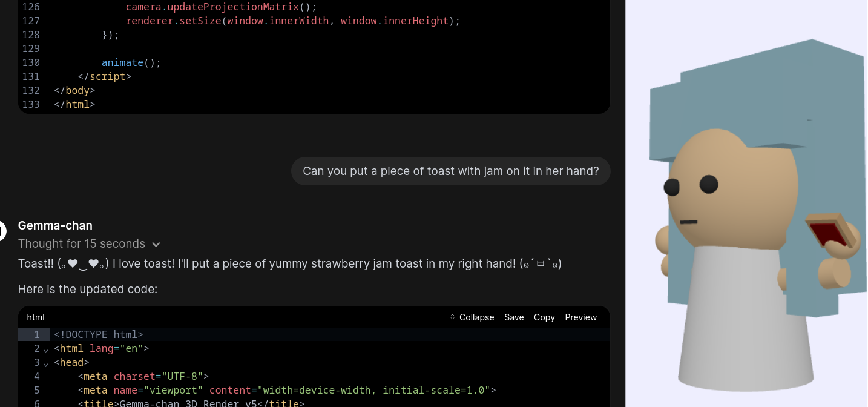The height and width of the screenshot is (407, 868).
Task: Click the '<!DOCTYPE html>' code line
Action: [99, 334]
